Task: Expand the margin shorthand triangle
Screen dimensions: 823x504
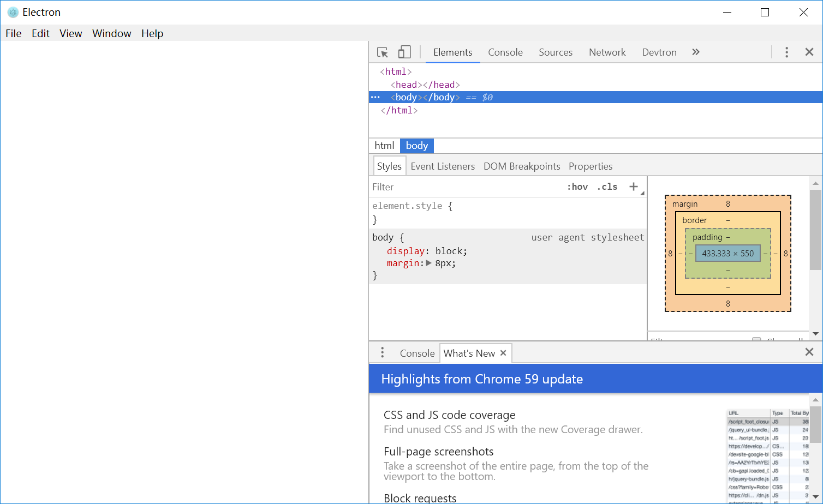Action: point(429,263)
